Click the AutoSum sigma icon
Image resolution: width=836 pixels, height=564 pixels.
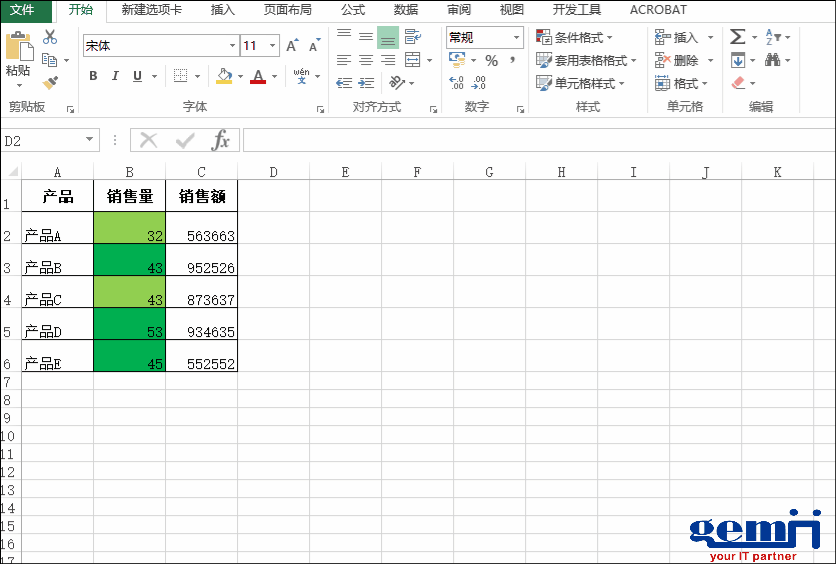(738, 37)
